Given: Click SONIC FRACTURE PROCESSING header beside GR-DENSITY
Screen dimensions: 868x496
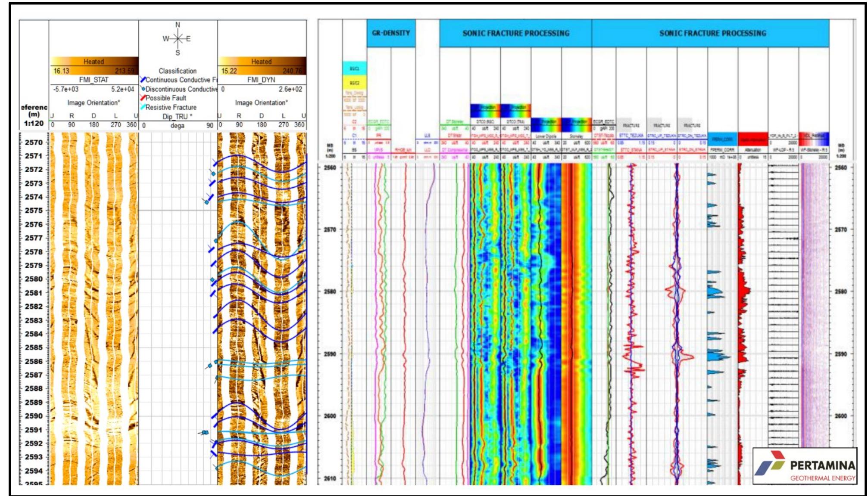Looking at the screenshot, I should 516,33.
